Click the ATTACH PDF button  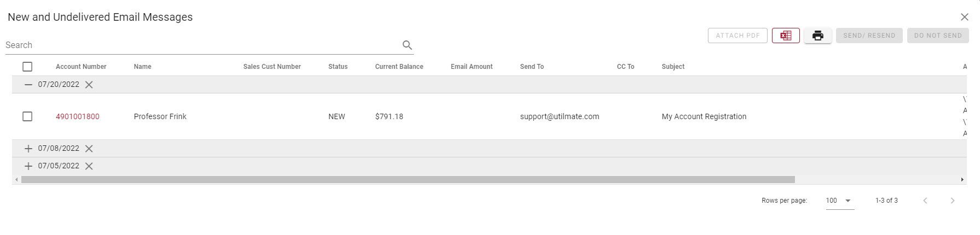tap(737, 36)
